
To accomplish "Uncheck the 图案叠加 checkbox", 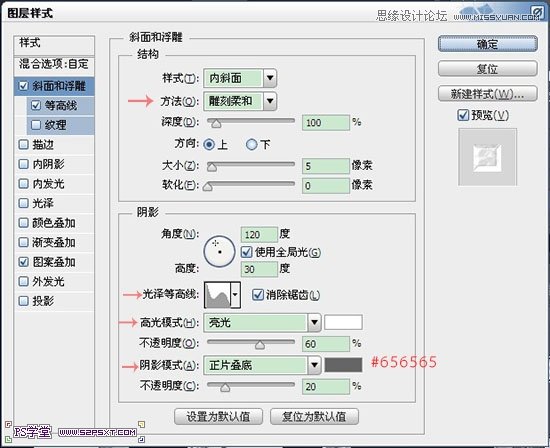I will 23,262.
